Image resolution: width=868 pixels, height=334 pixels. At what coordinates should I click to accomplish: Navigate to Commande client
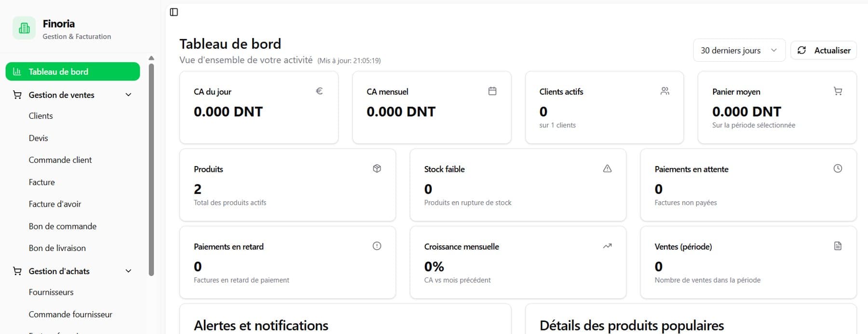(x=60, y=160)
